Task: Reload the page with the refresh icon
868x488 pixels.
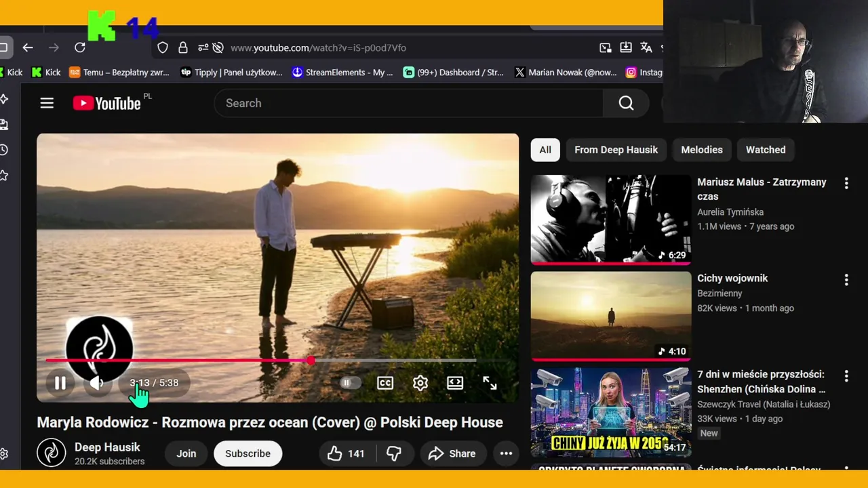Action: click(80, 47)
